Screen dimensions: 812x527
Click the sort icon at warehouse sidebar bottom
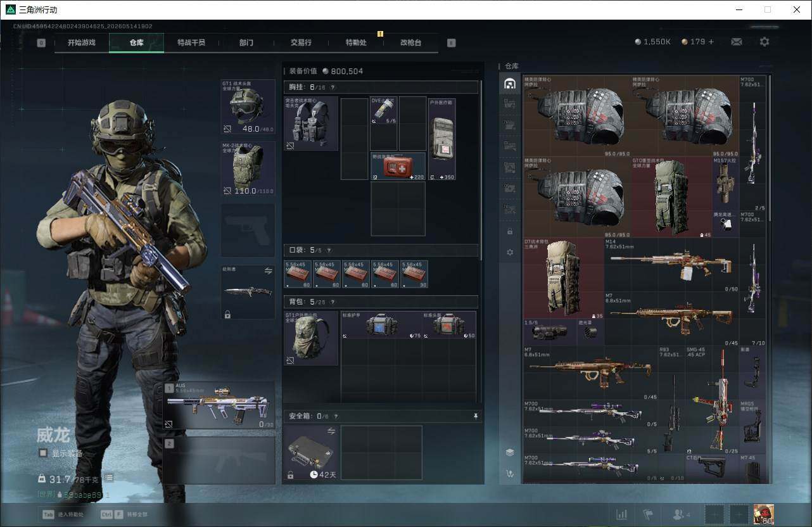click(510, 473)
